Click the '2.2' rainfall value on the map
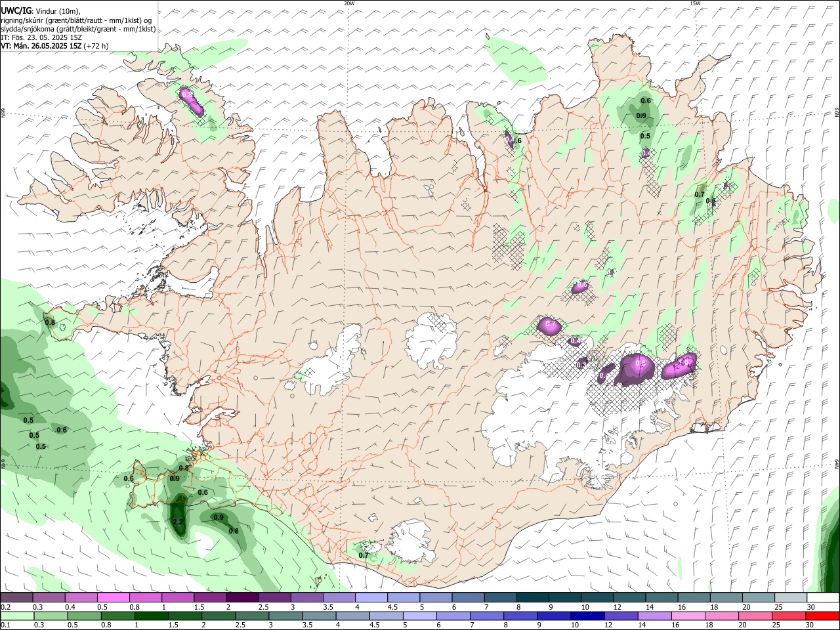The image size is (840, 630). point(178,522)
